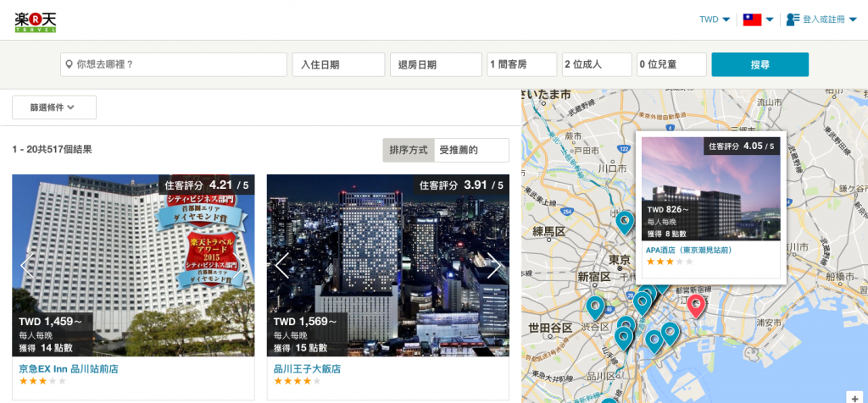Click the APA酒店 map popup photo

tap(711, 189)
